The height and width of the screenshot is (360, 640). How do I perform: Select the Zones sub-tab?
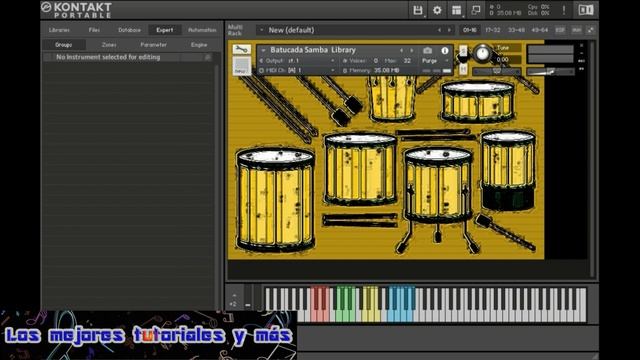click(x=109, y=44)
